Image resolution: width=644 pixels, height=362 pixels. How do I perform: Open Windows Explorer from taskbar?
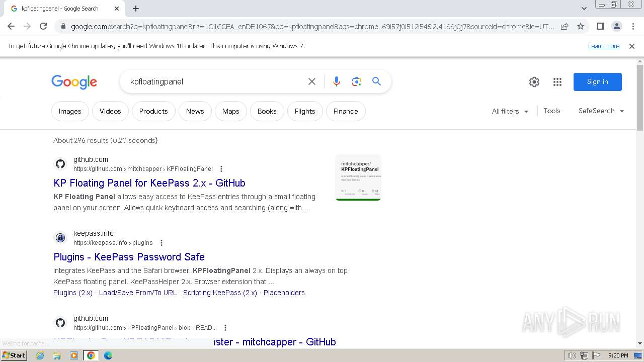[57, 355]
